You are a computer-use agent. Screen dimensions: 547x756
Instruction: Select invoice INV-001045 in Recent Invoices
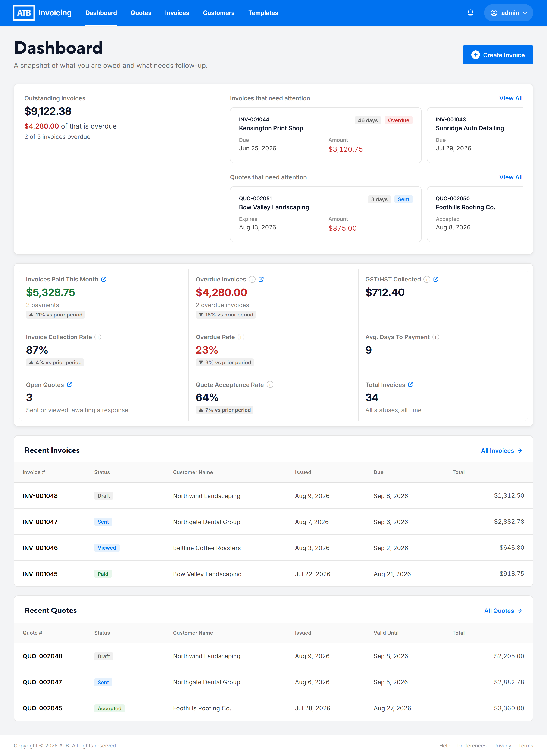[273, 574]
